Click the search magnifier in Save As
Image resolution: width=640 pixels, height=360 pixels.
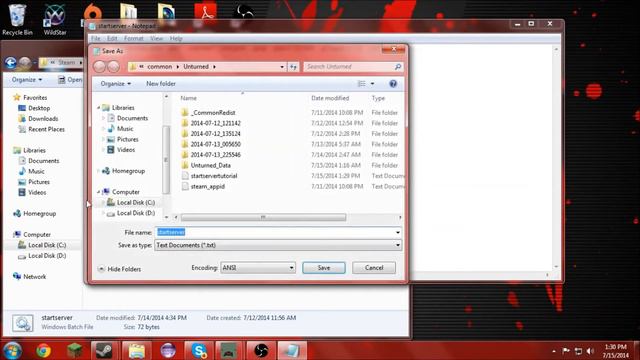point(398,67)
